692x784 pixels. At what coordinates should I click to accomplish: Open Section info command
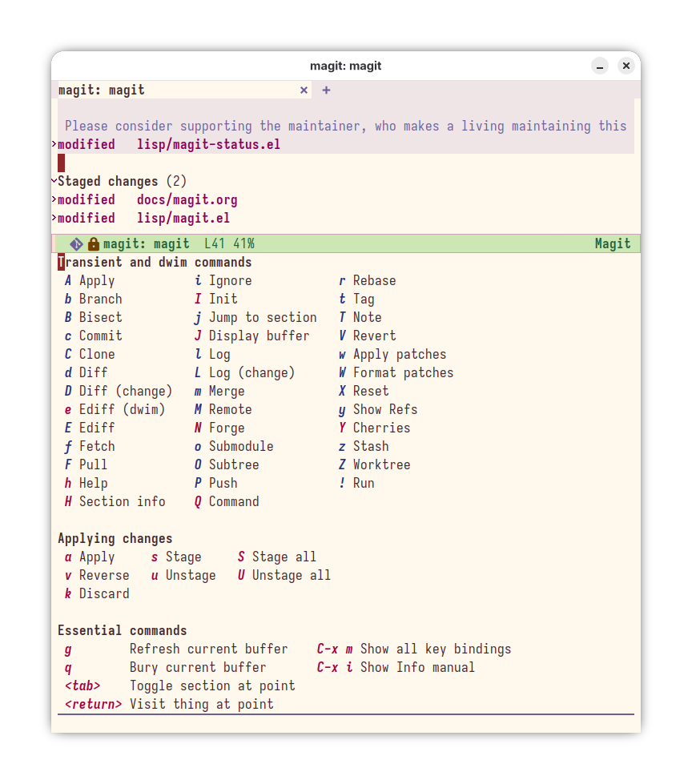point(115,501)
